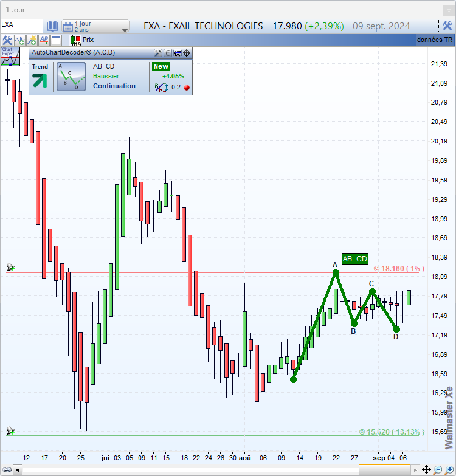Click the 'New' green badge
Image resolution: width=456 pixels, height=476 pixels.
point(161,66)
